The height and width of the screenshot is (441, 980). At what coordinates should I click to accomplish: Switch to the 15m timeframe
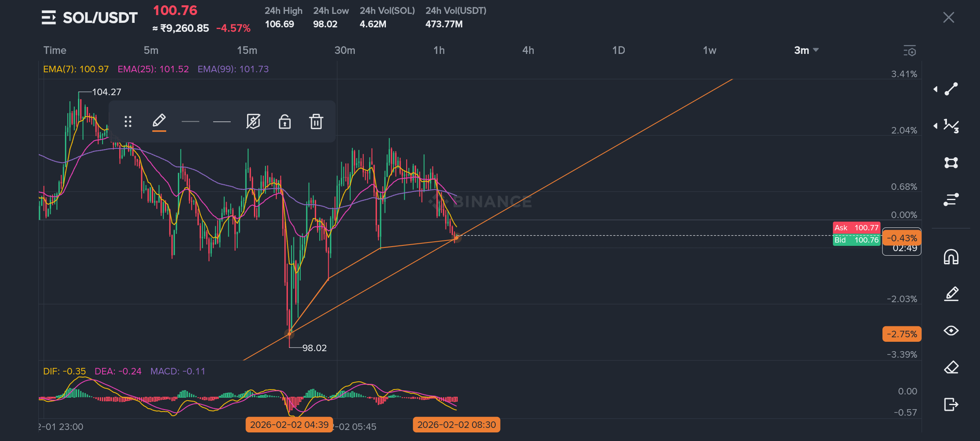[x=247, y=50]
